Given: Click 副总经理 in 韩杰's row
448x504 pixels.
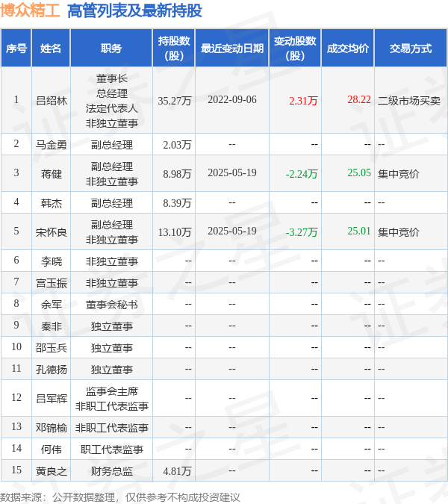Looking at the screenshot, I should (112, 203).
